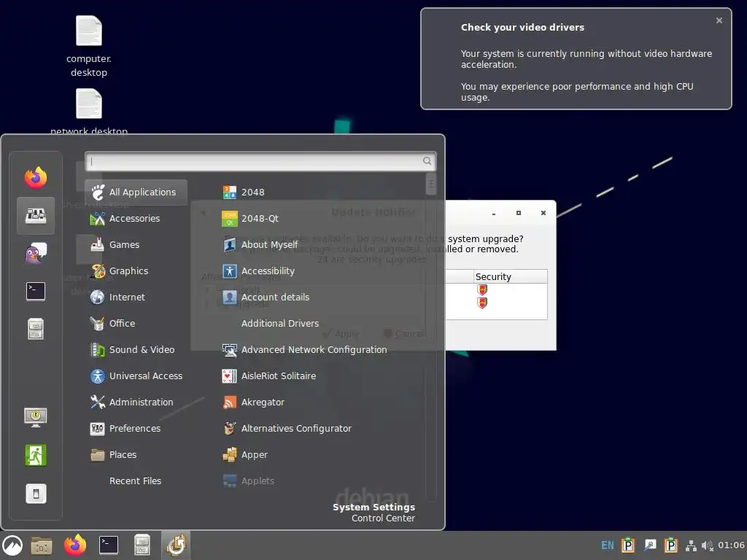Image resolution: width=747 pixels, height=560 pixels.
Task: Dismiss the video drivers notification
Action: [719, 20]
